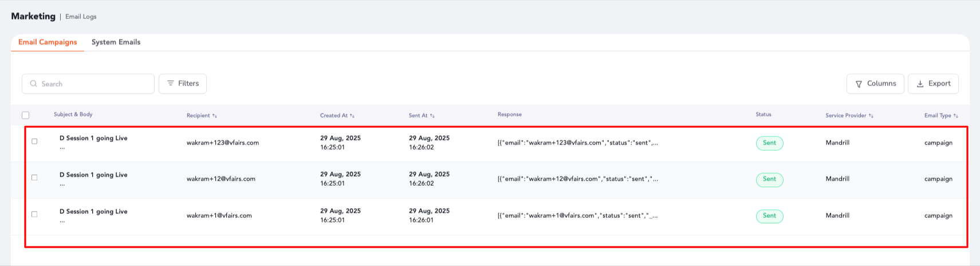The image size is (980, 266).
Task: Sort by Service Provider column arrows
Action: pyautogui.click(x=871, y=116)
